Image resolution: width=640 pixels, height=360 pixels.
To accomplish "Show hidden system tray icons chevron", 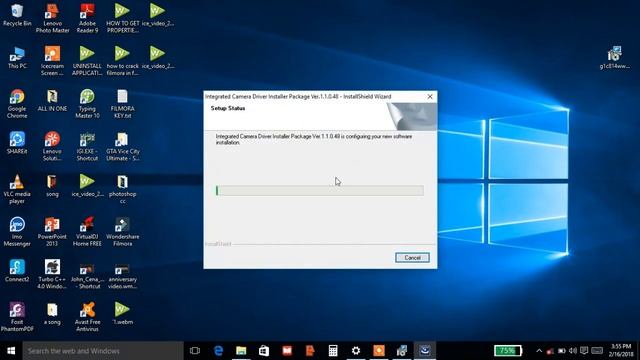I will click(539, 351).
